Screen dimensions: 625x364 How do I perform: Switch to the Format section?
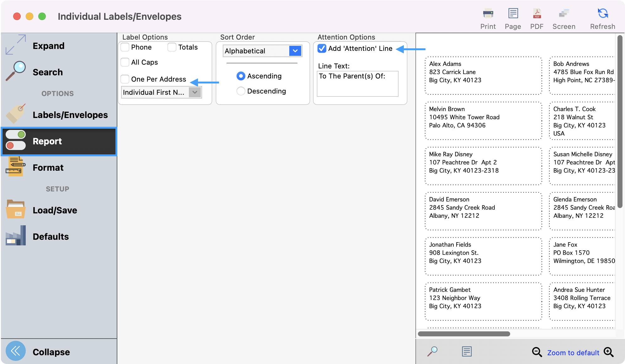(x=48, y=168)
